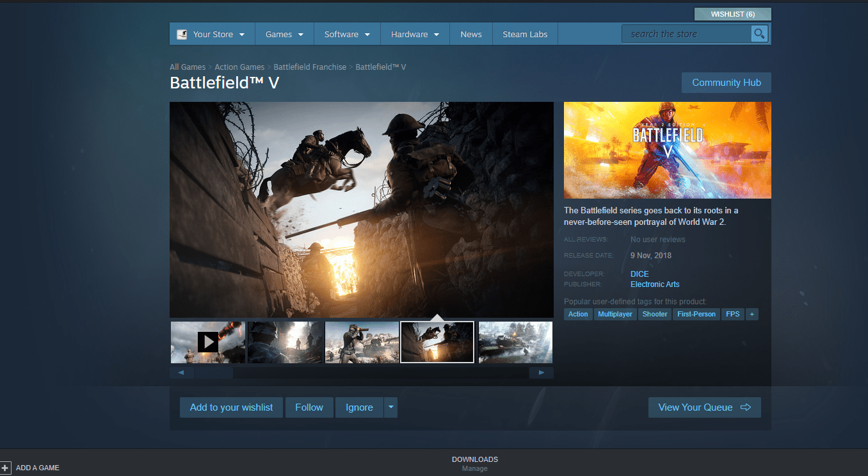Screen dimensions: 868x476
Task: Open the Software dropdown menu
Action: [347, 34]
